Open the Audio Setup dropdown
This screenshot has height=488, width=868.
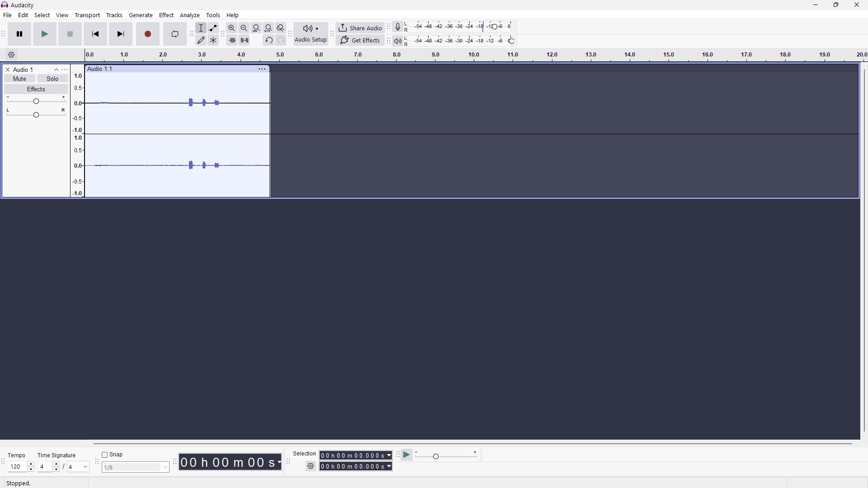(311, 34)
